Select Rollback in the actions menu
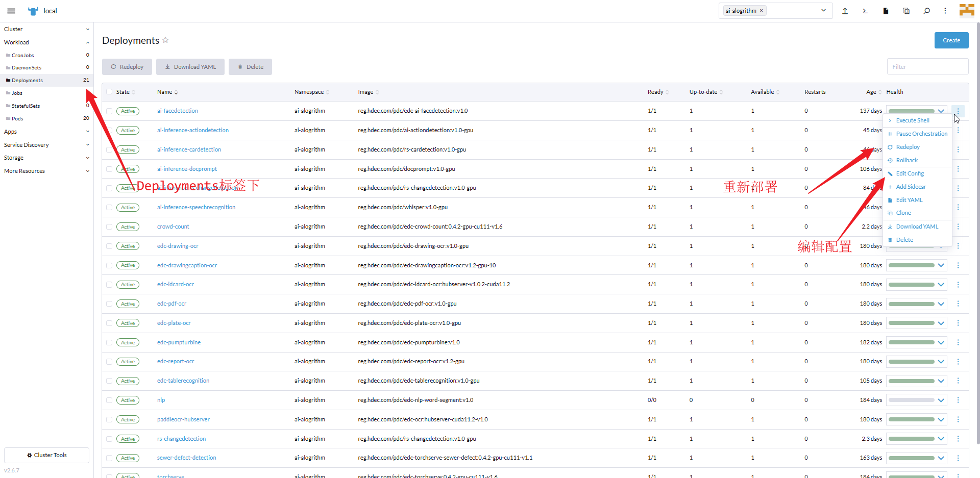Screen dimensions: 980x478 906,160
